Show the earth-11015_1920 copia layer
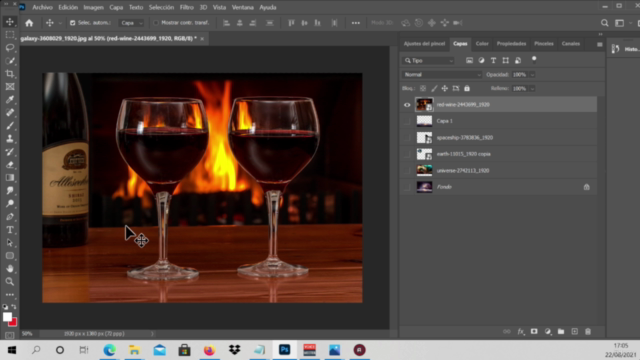Image resolution: width=640 pixels, height=360 pixels. [407, 154]
